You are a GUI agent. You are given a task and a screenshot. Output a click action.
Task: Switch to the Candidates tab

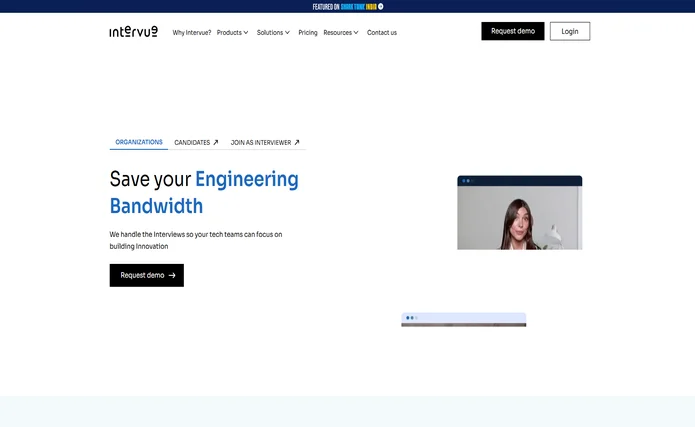[x=192, y=143]
